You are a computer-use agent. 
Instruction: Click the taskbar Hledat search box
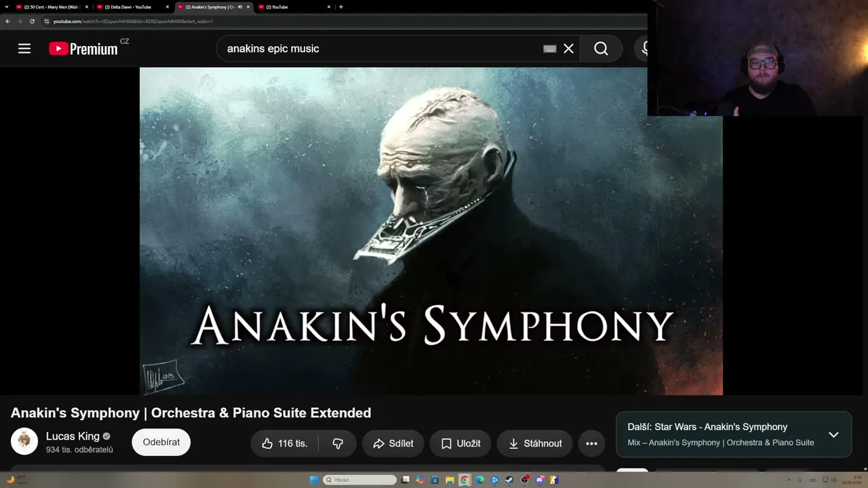coord(359,480)
